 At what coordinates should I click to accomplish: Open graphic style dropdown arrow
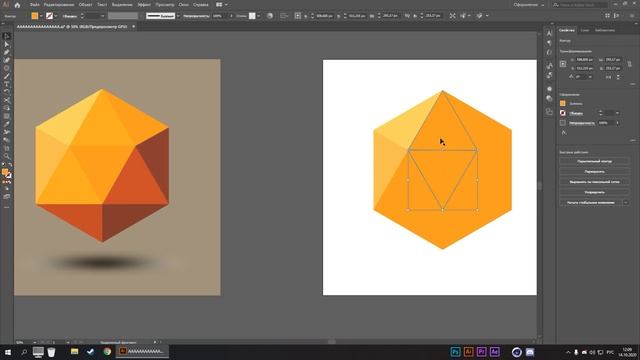coord(258,16)
